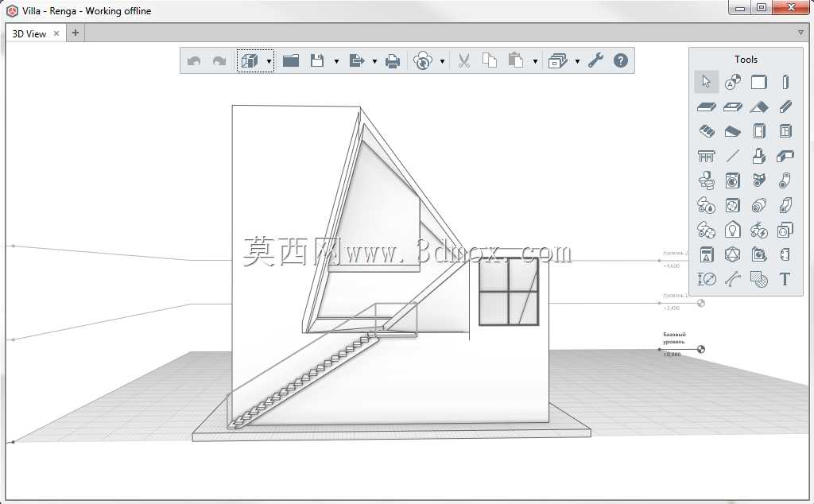Select the Floor slab tool
Image resolution: width=814 pixels, height=504 pixels.
(x=706, y=107)
